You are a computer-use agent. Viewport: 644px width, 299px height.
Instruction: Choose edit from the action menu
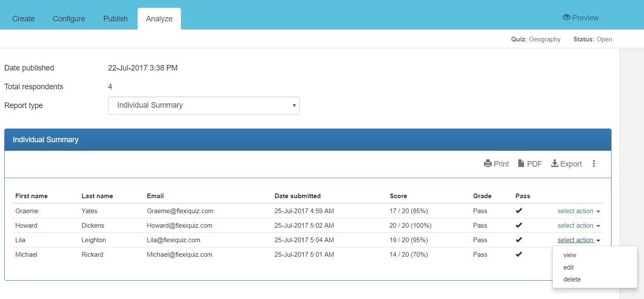coord(568,267)
